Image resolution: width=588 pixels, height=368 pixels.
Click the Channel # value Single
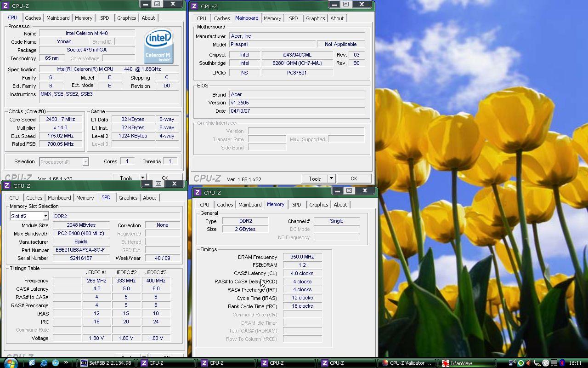(336, 221)
